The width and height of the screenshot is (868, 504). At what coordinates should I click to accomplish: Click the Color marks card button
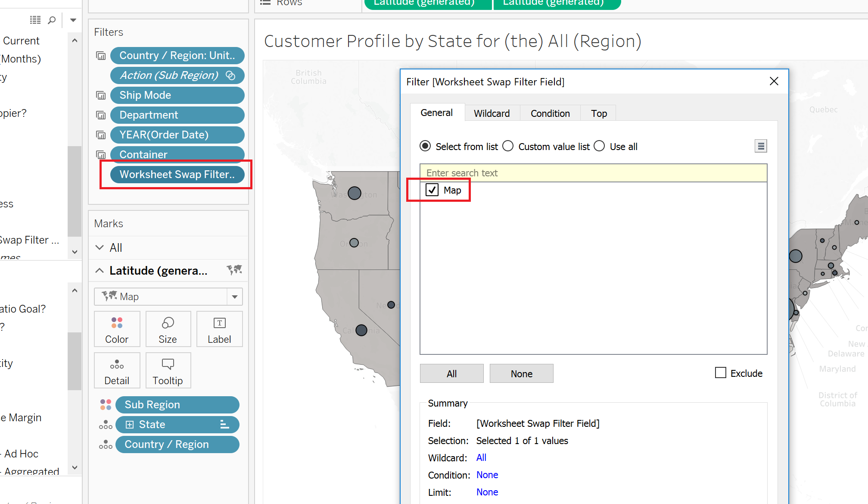pos(117,329)
